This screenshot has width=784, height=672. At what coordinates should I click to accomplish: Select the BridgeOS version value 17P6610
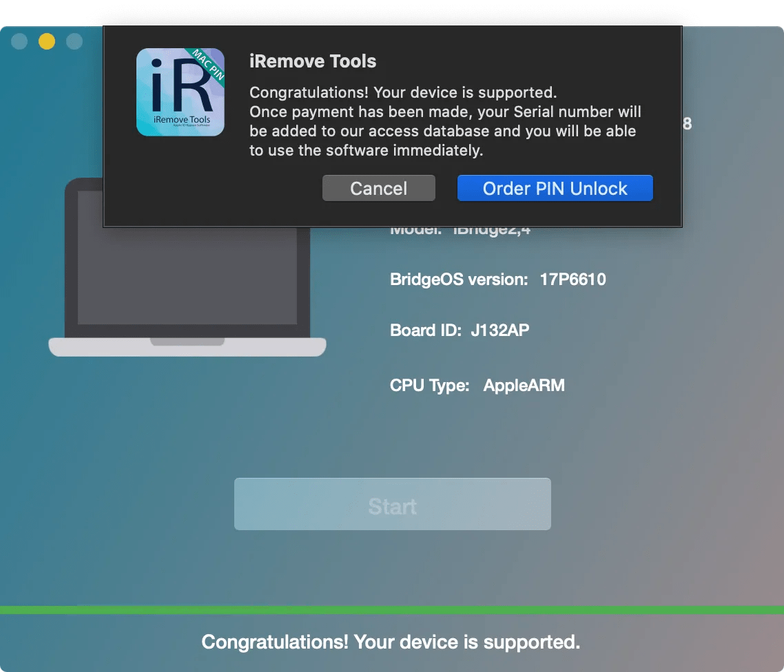tap(572, 279)
